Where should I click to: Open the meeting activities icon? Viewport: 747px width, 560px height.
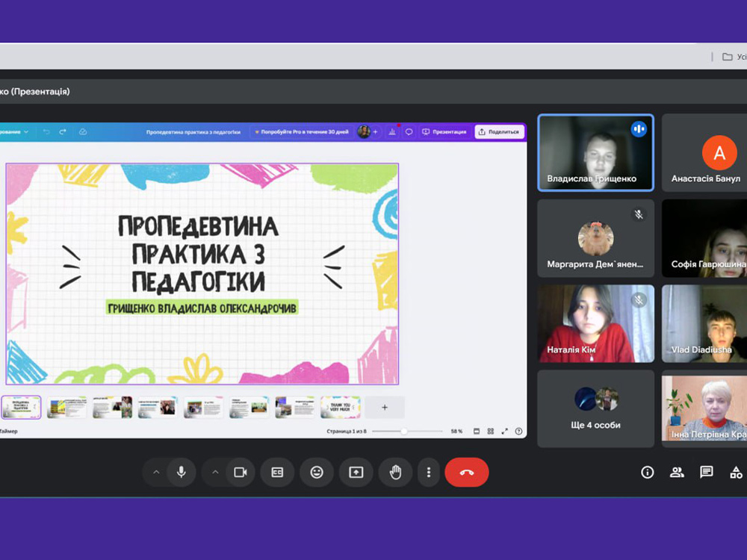pos(736,472)
